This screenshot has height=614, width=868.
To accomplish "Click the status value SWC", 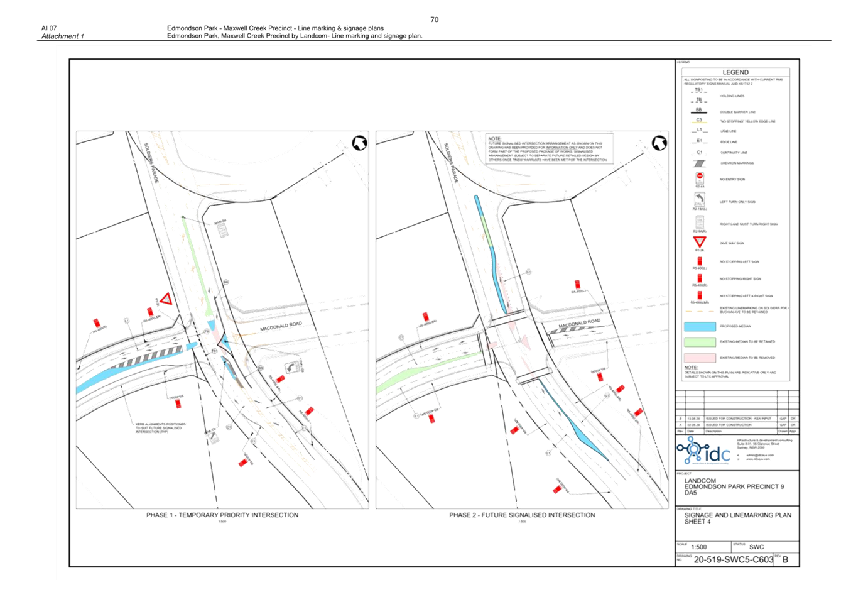I will coord(756,547).
